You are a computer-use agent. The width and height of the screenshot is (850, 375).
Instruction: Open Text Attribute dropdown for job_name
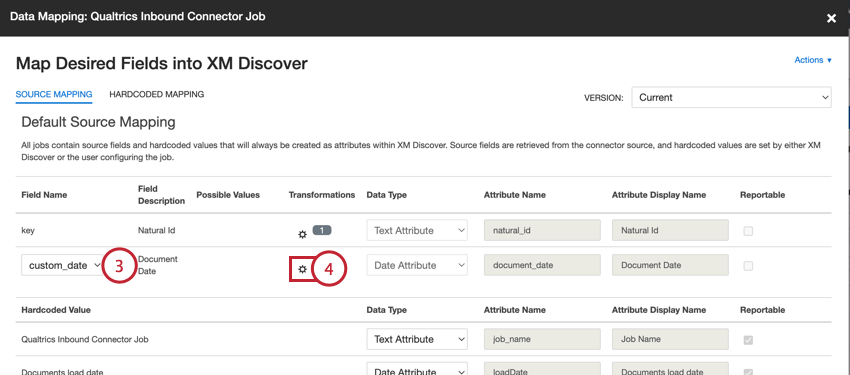[x=417, y=339]
